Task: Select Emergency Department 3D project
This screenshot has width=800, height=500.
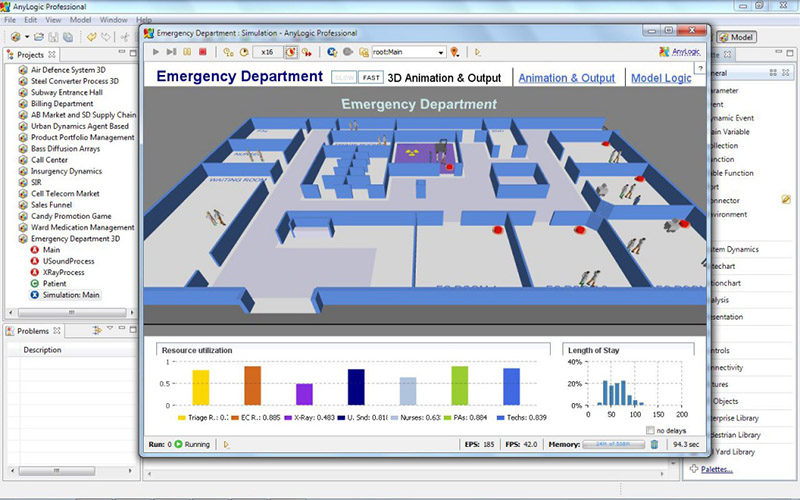Action: (75, 239)
